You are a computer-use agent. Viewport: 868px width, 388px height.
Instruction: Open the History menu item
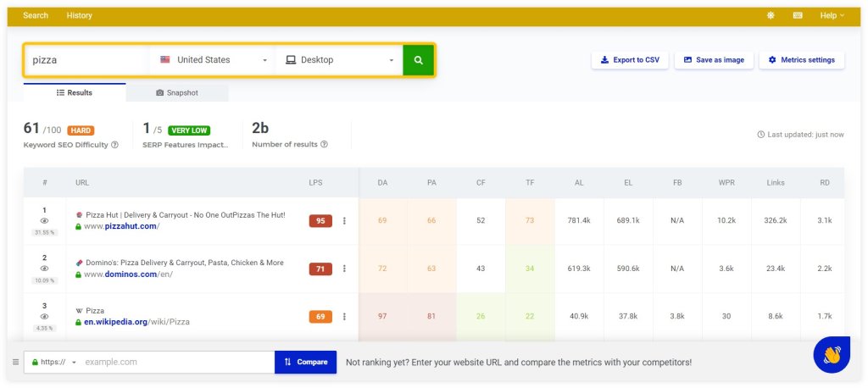point(79,15)
